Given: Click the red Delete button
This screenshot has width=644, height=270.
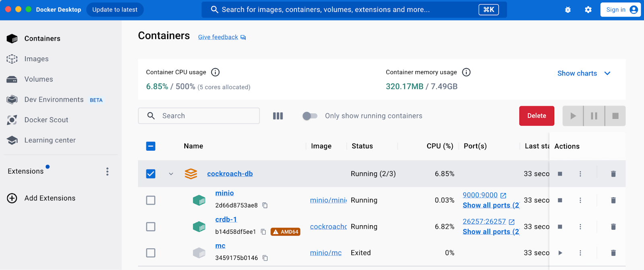Looking at the screenshot, I should [537, 116].
